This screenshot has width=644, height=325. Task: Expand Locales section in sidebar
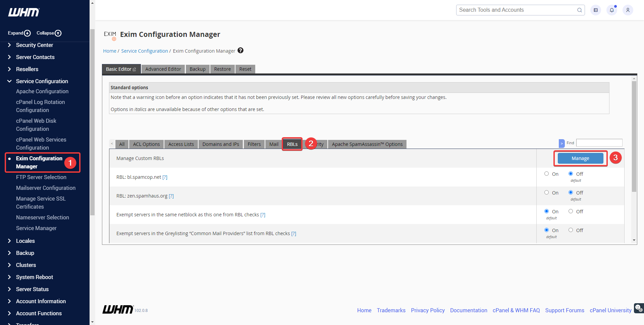(x=25, y=241)
